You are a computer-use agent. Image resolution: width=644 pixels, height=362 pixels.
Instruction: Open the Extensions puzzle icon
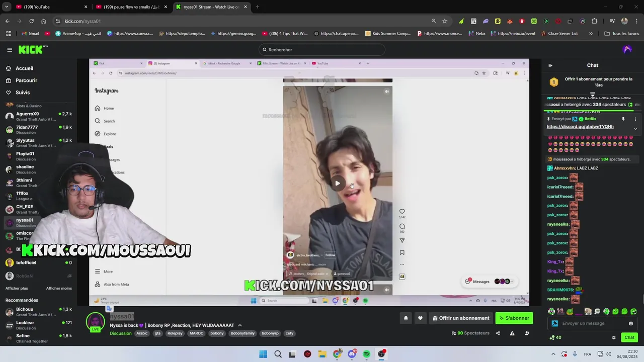click(x=594, y=21)
